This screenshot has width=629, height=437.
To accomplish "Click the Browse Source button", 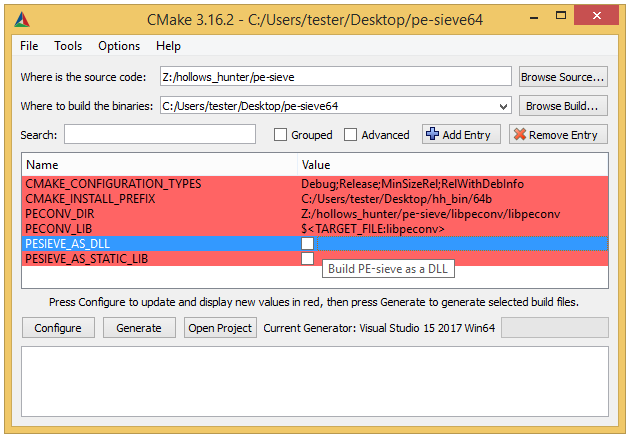I will (x=563, y=77).
